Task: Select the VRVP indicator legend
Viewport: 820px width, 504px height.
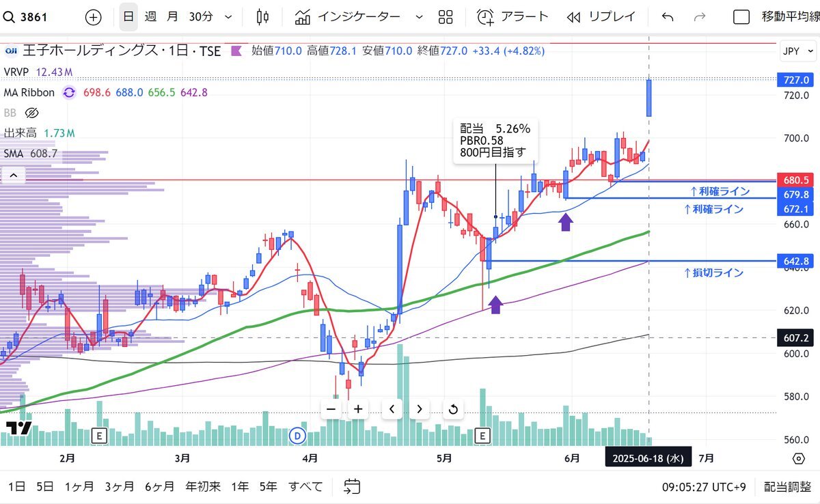Action: pos(16,72)
